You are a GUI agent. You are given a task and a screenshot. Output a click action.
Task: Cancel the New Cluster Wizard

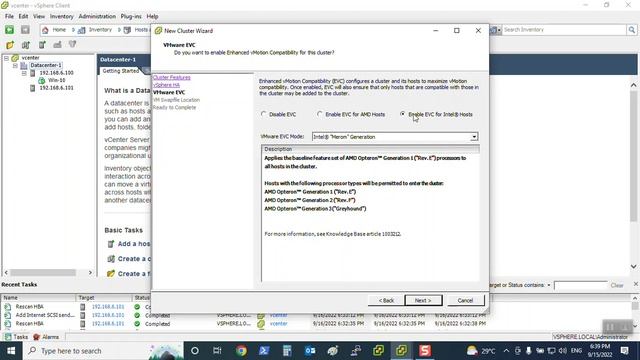(466, 300)
